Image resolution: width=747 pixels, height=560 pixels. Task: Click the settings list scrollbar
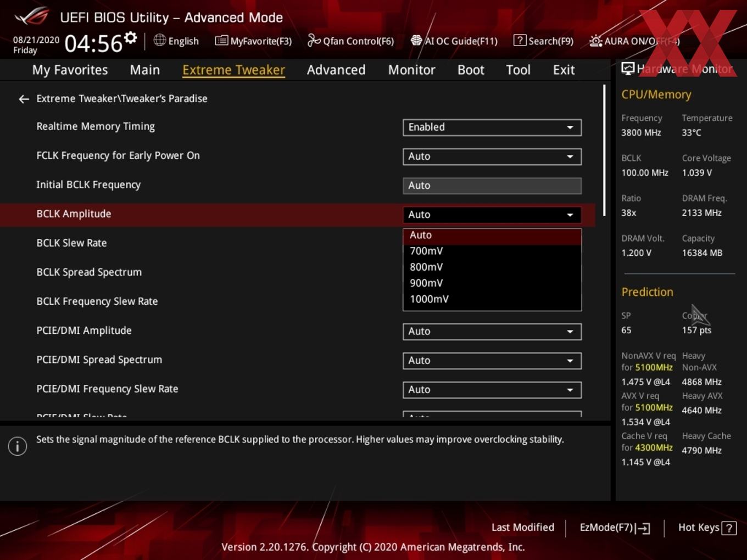click(604, 150)
